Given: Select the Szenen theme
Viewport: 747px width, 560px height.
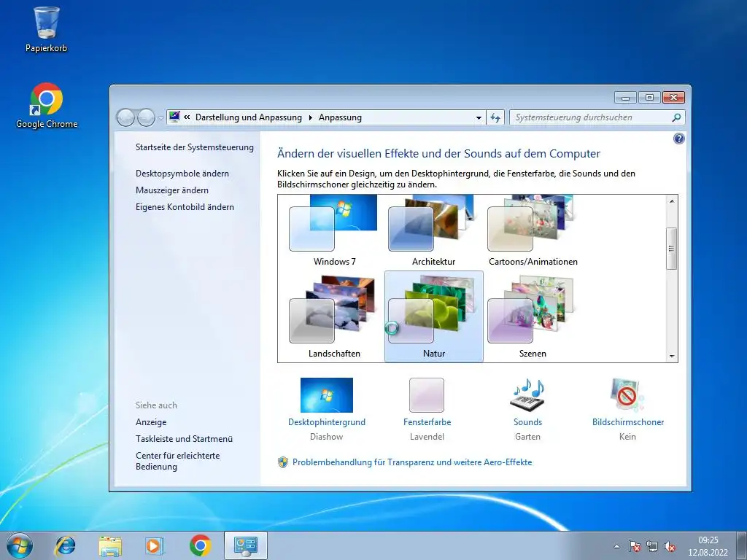Looking at the screenshot, I should click(533, 316).
